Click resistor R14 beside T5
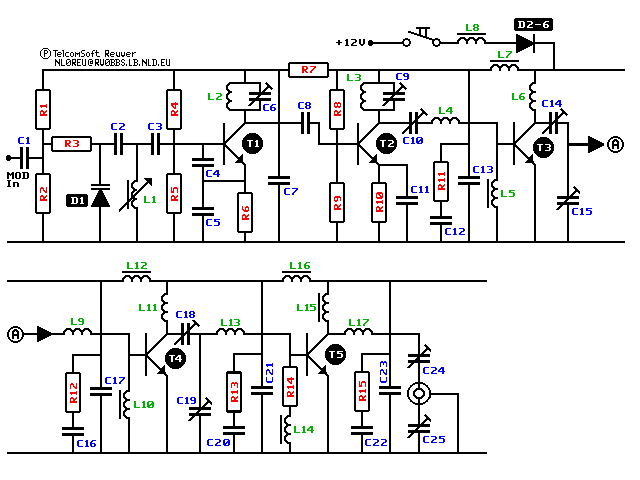 [290, 385]
